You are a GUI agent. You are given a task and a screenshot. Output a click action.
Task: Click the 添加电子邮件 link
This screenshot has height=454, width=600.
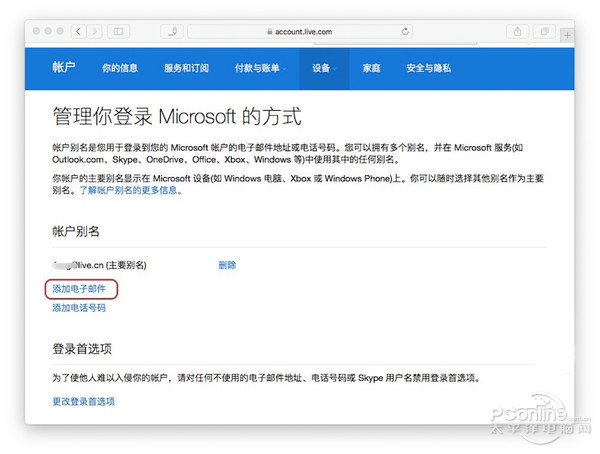point(79,289)
